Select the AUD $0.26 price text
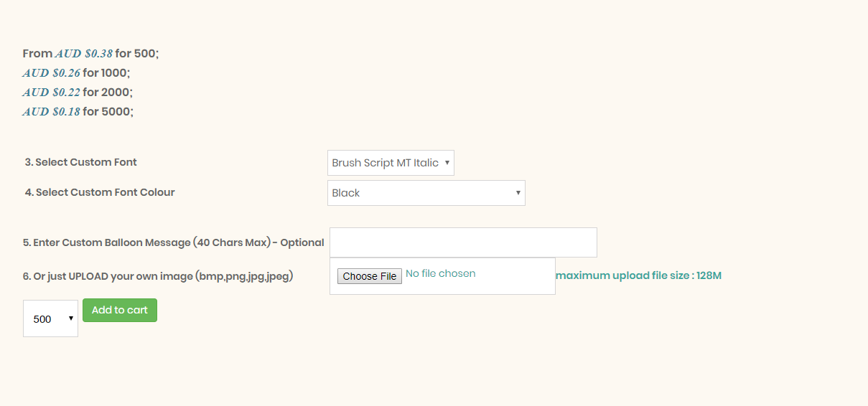This screenshot has height=406, width=868. (x=51, y=72)
